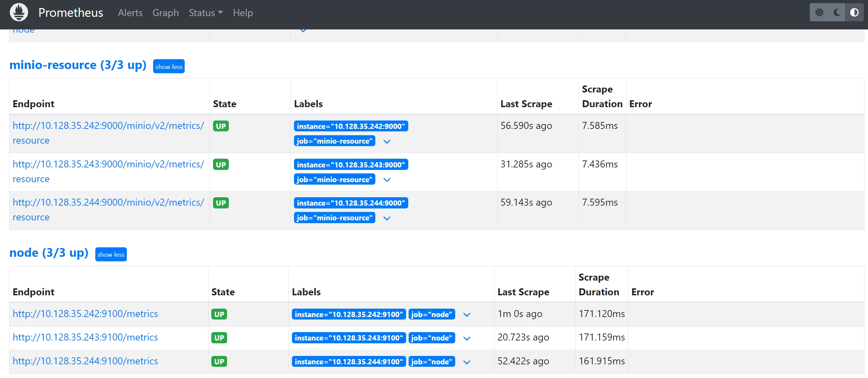Click UP state badge for 10.128.35.242:9100
Screen dimensions: 868x378
[x=219, y=314]
